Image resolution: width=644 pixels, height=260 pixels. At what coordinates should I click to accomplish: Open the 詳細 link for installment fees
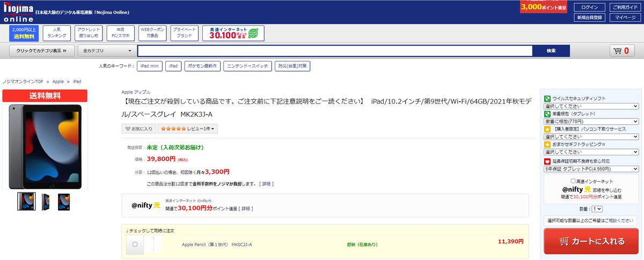click(x=266, y=184)
